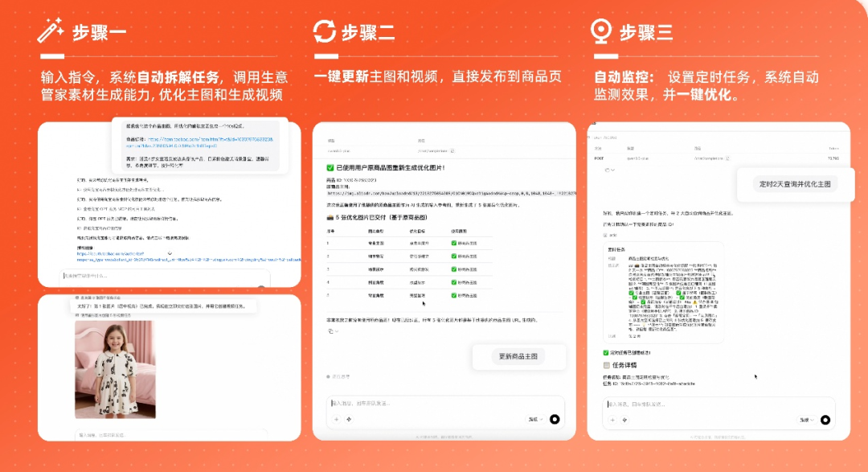This screenshot has width=868, height=472.
Task: Open the mode dropdown in step three chat box
Action: [807, 420]
